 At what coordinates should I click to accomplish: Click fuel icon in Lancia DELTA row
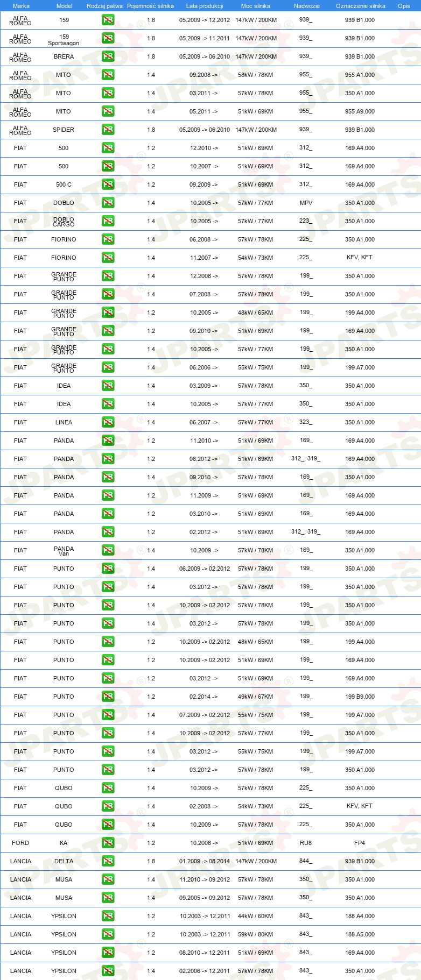(108, 861)
